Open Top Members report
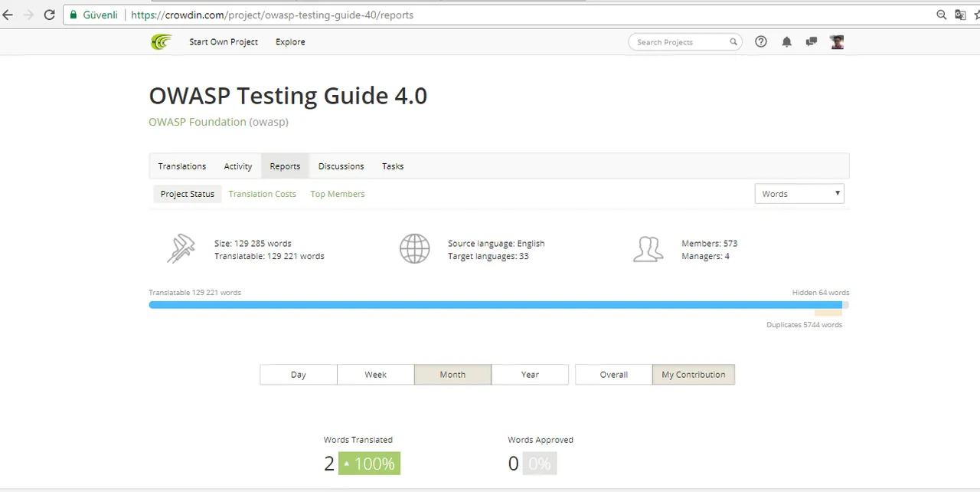Viewport: 980px width, 492px height. [x=338, y=194]
